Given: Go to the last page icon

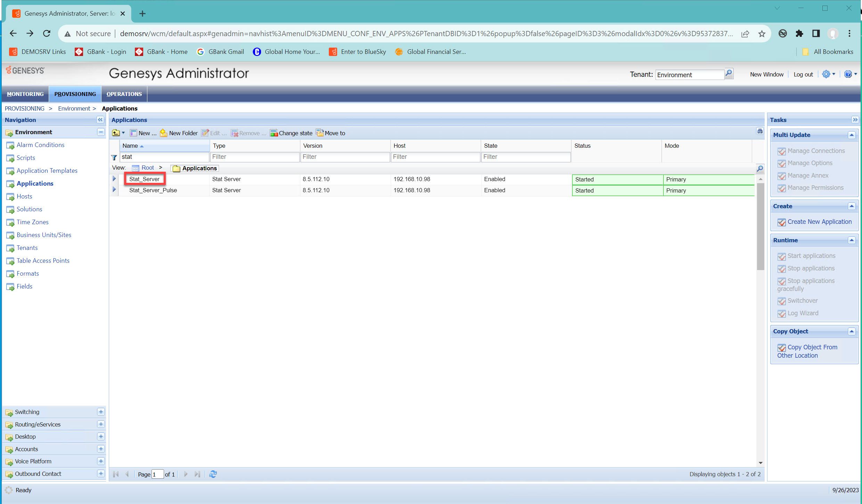Looking at the screenshot, I should pos(197,474).
